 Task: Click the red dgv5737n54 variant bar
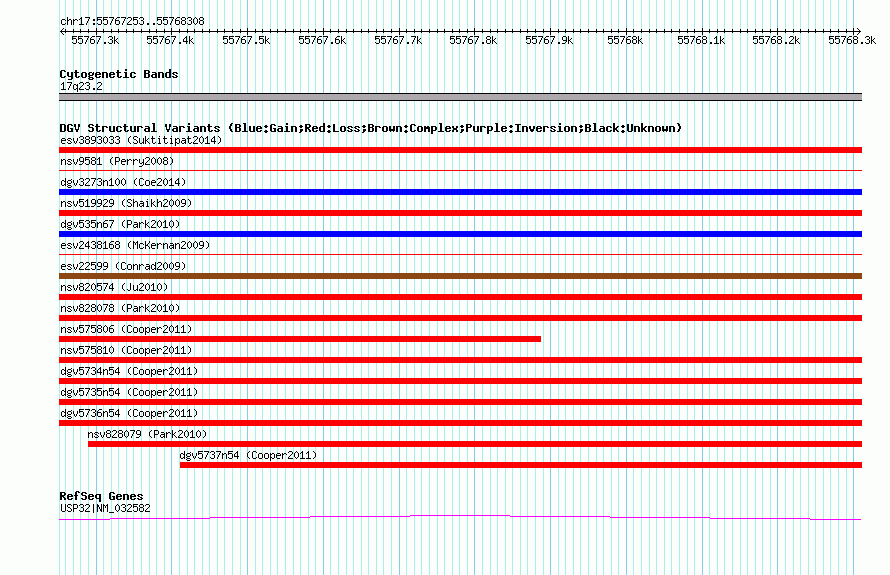click(521, 465)
